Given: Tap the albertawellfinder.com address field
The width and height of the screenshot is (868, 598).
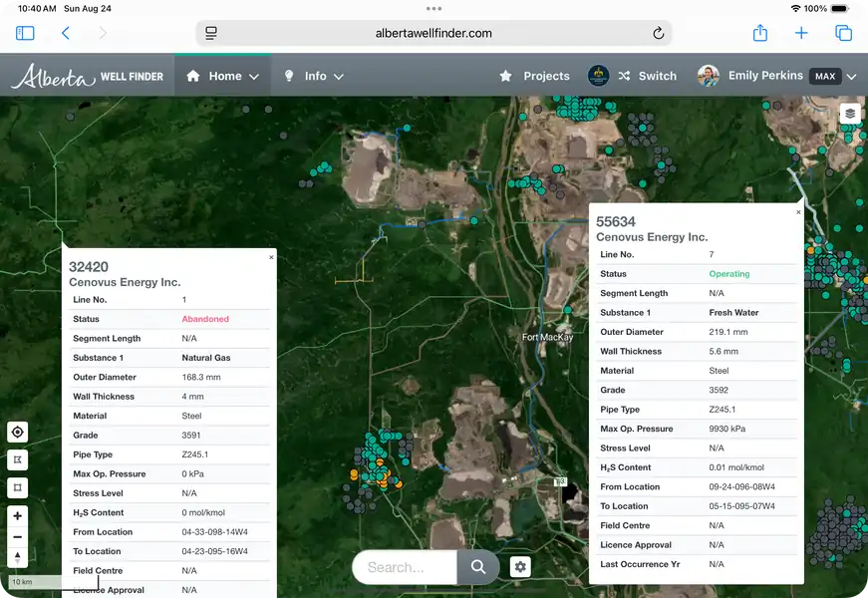Looking at the screenshot, I should pos(434,33).
